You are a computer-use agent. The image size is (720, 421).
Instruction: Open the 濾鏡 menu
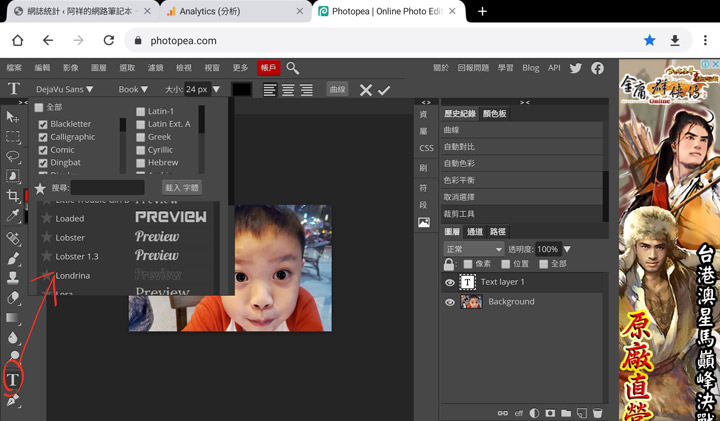(x=156, y=68)
